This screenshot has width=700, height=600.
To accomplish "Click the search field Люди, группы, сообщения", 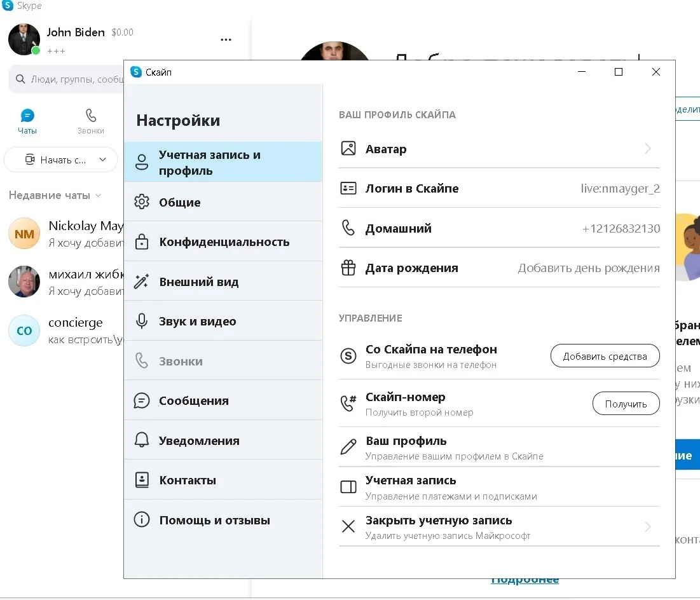I will (67, 79).
